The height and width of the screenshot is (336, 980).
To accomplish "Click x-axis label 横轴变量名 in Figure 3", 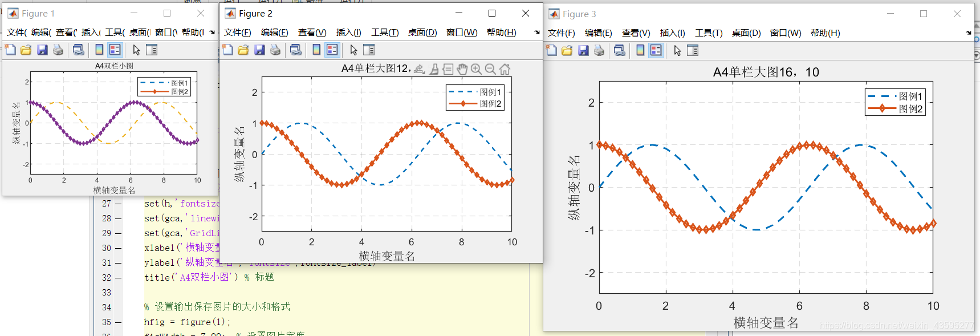I will pos(766,323).
